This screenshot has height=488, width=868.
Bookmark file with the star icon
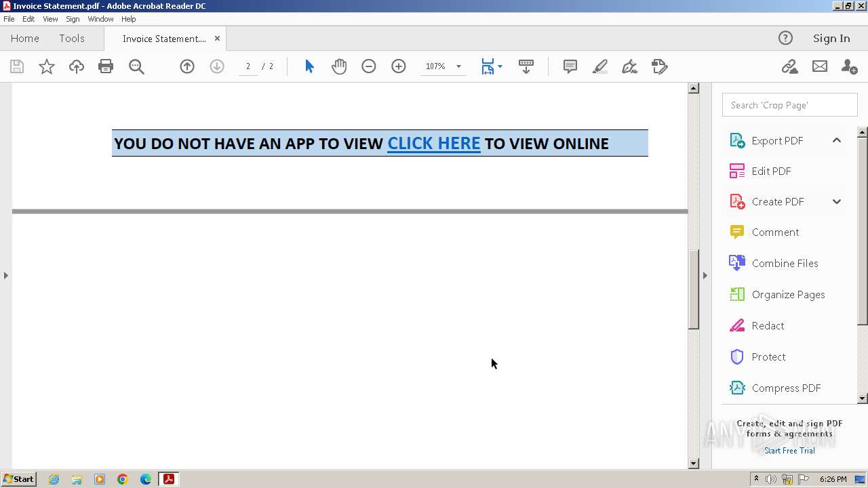click(46, 66)
